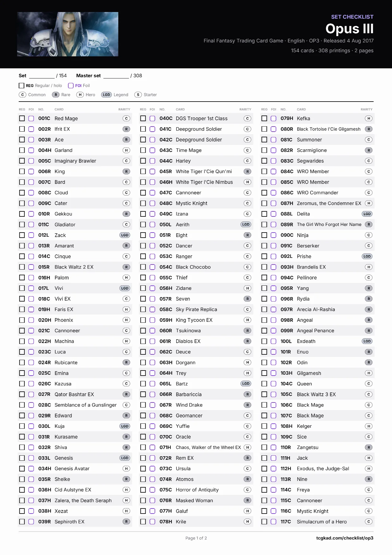Click the Hero badge beside Gilgamesh 103H
Image resolution: width=392 pixels, height=555 pixels.
369,373
